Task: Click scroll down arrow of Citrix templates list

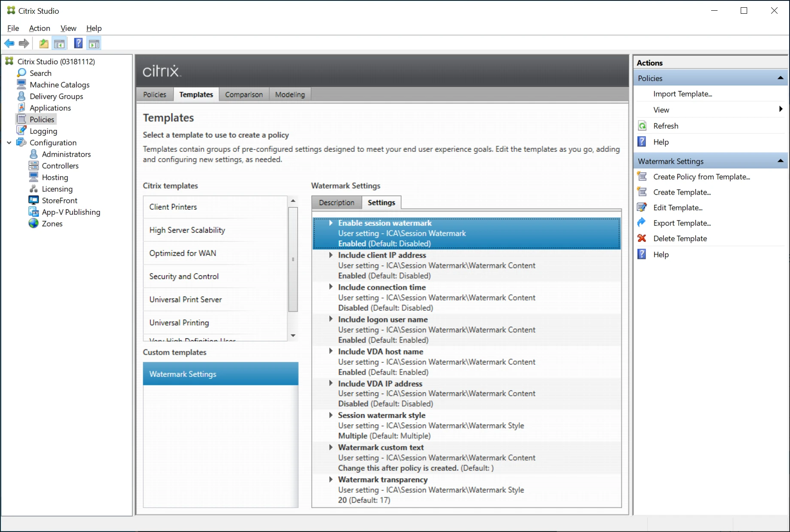Action: coord(293,336)
